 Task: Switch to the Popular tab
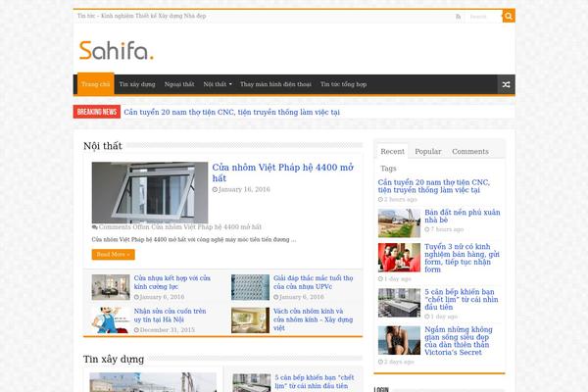click(x=428, y=151)
